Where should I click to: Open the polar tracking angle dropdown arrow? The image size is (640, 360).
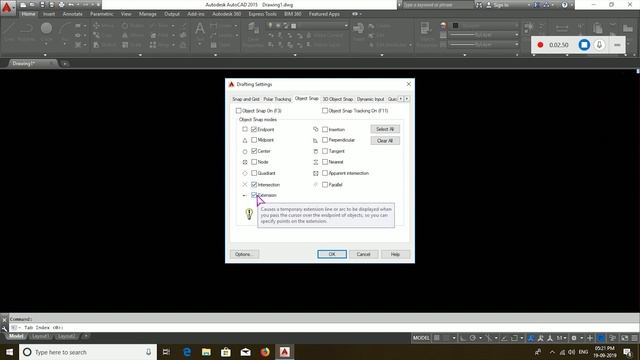(x=480, y=338)
